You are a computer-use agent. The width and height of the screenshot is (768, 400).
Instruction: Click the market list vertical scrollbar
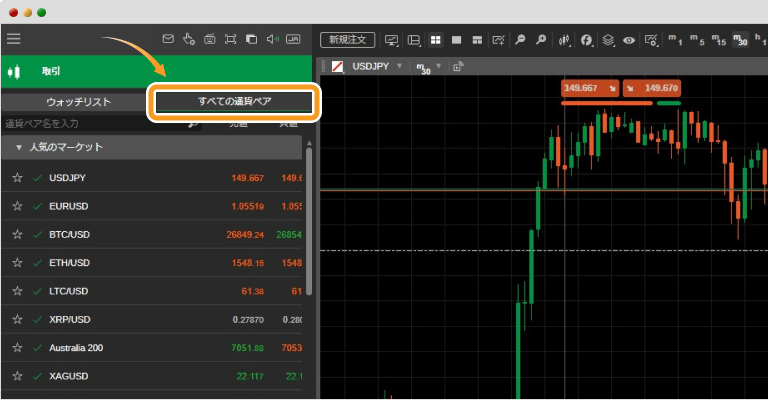pyautogui.click(x=309, y=220)
